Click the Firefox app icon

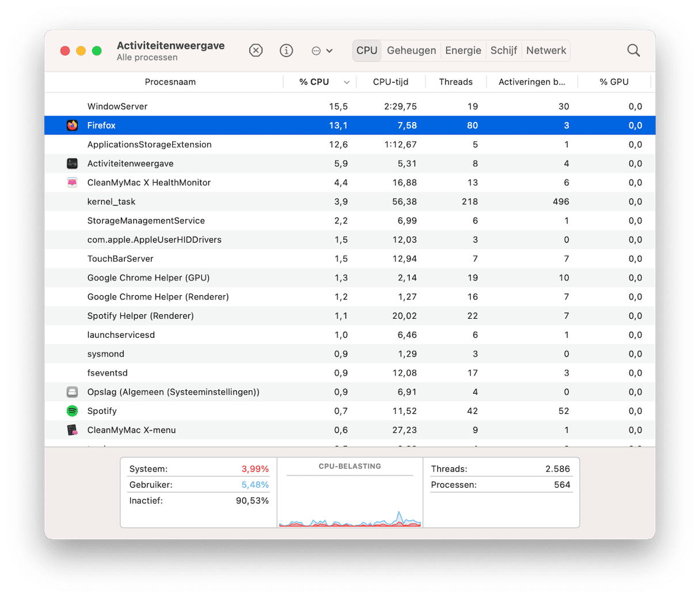pos(72,125)
